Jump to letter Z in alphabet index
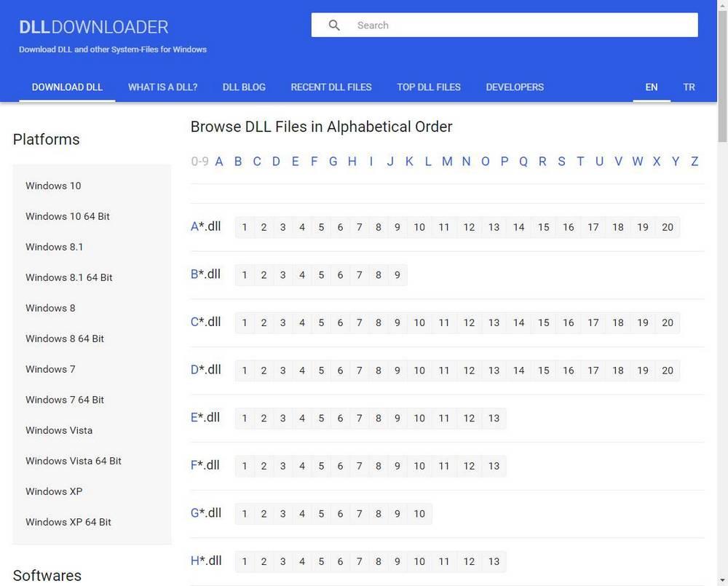The height and width of the screenshot is (586, 728). pyautogui.click(x=695, y=162)
